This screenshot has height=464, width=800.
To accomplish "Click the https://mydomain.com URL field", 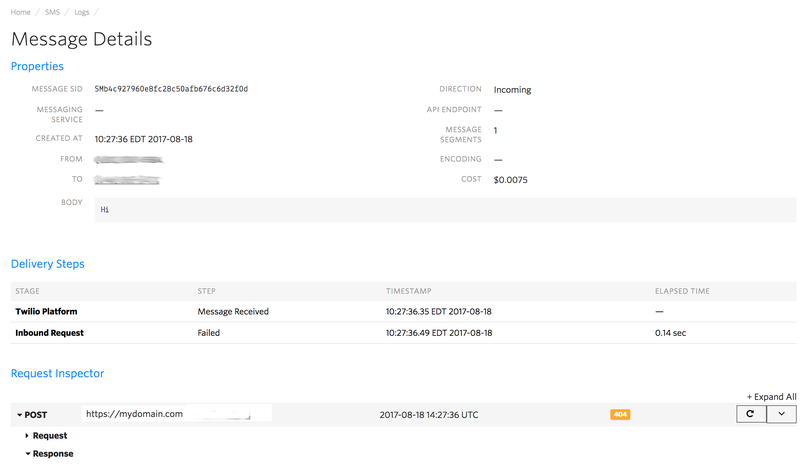I will (177, 414).
